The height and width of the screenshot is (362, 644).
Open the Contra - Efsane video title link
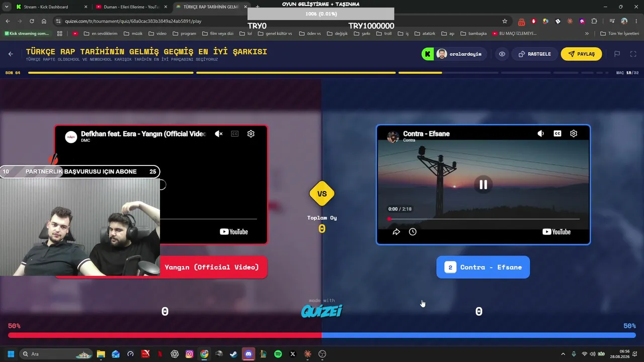(426, 134)
